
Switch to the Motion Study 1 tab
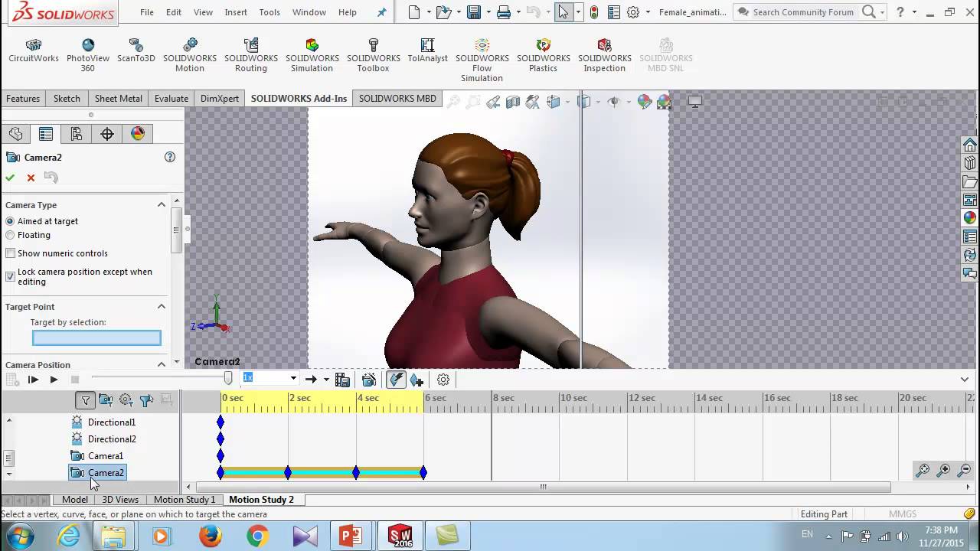coord(185,500)
